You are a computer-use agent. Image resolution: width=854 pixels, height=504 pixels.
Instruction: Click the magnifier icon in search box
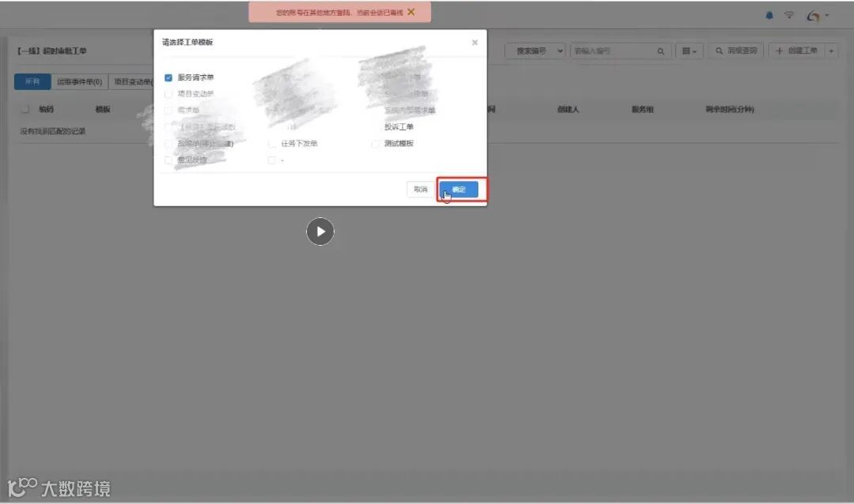(660, 51)
